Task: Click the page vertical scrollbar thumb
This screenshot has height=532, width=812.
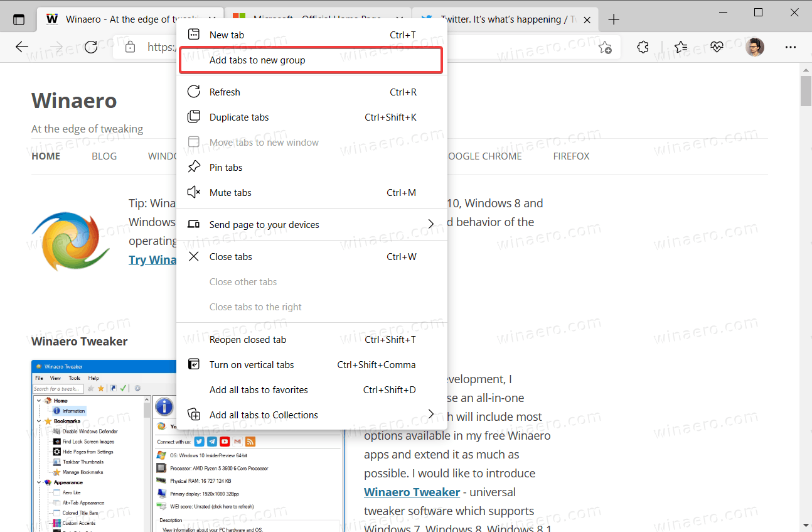Action: [x=805, y=91]
